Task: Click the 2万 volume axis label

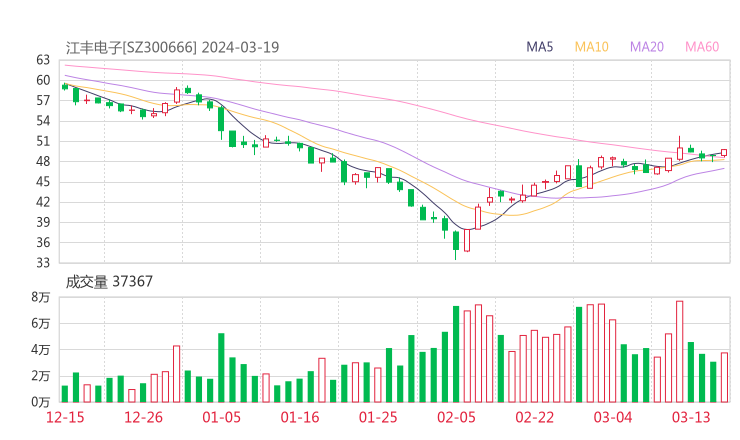Action: click(x=41, y=376)
